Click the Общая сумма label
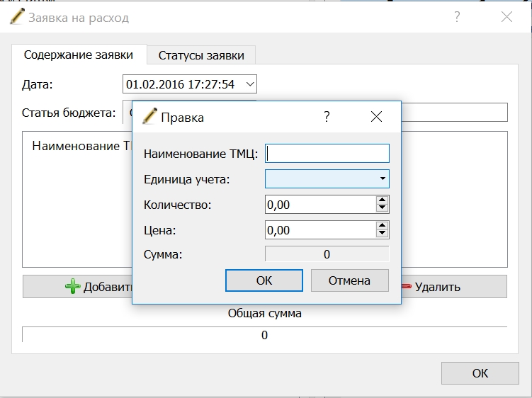532x398 pixels. coord(265,313)
